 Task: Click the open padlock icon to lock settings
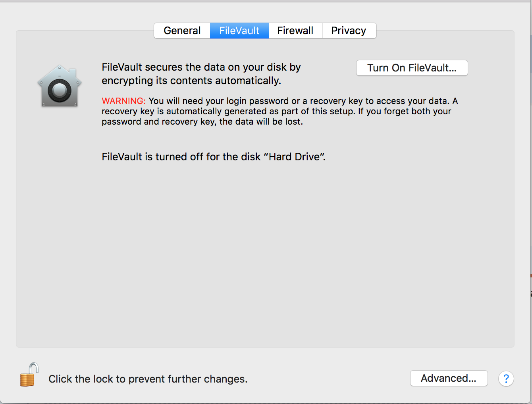(x=29, y=375)
